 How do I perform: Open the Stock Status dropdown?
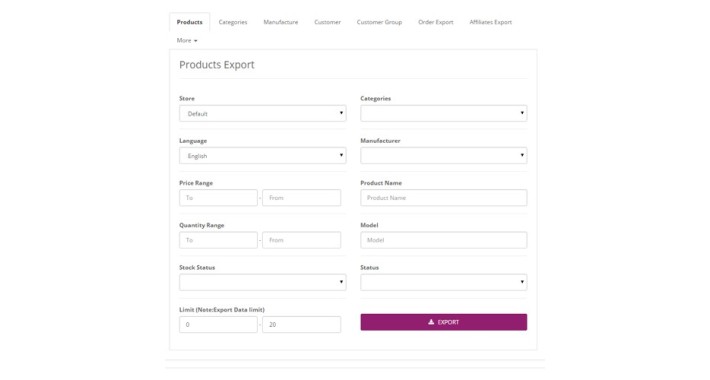(263, 283)
